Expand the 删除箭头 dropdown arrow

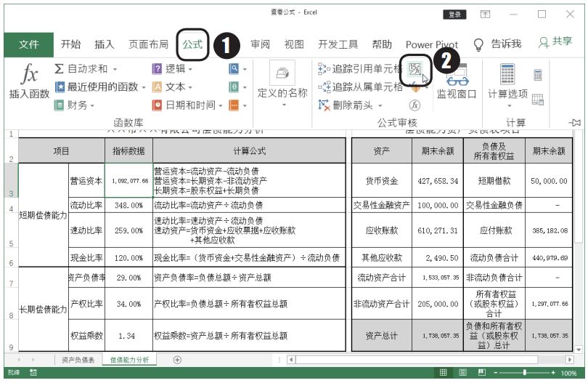point(380,106)
